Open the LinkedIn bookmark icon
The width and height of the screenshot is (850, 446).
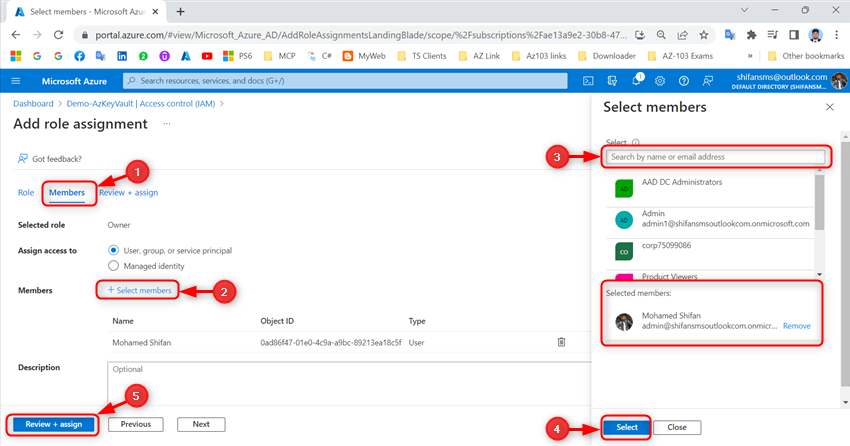coord(122,56)
